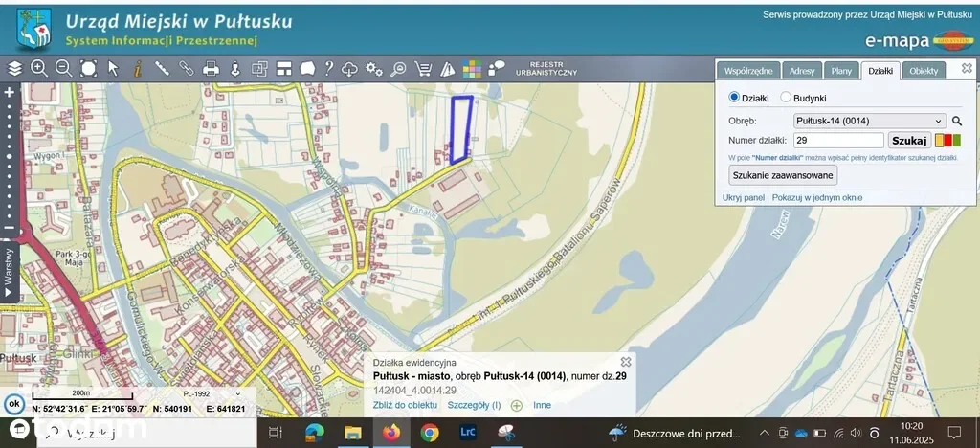Select the Działki radio button
980x448 pixels.
(x=735, y=98)
